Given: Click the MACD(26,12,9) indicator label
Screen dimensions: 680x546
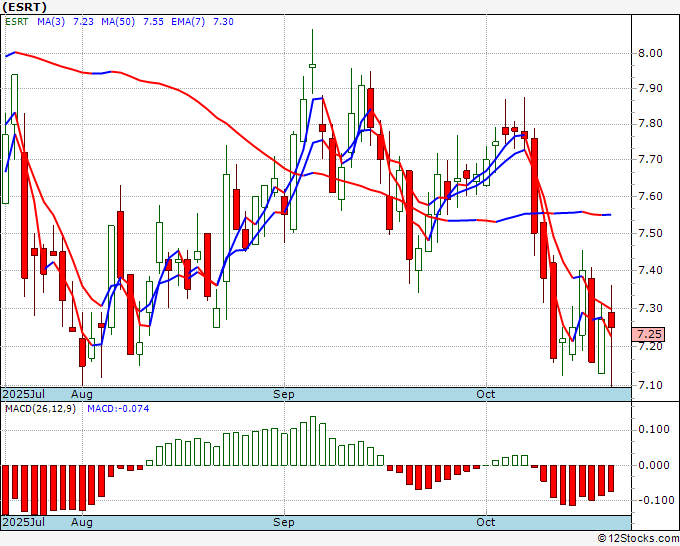Looking at the screenshot, I should tap(40, 409).
